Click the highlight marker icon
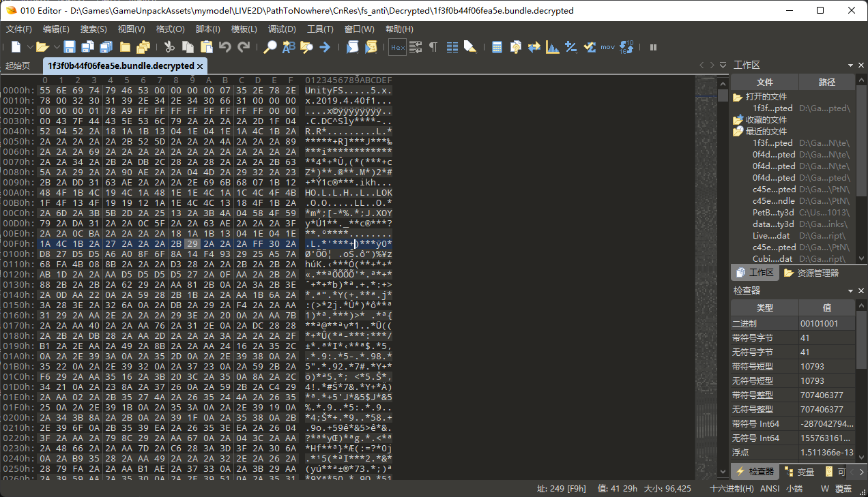The width and height of the screenshot is (868, 497). tap(469, 47)
